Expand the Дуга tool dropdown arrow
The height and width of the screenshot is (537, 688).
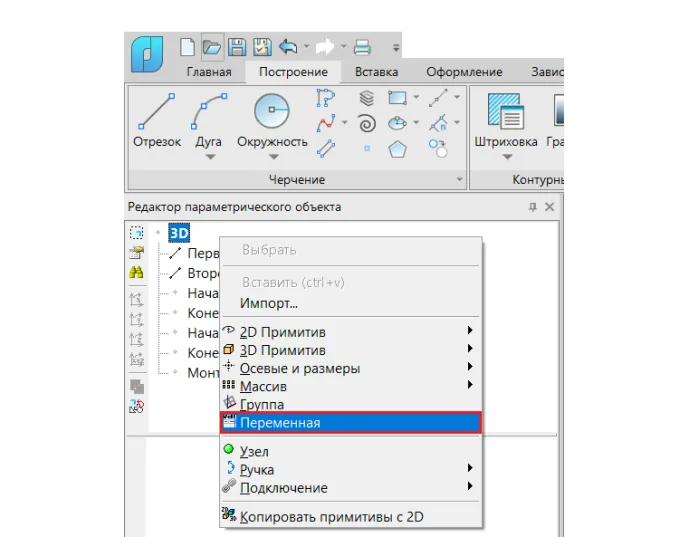pos(210,157)
